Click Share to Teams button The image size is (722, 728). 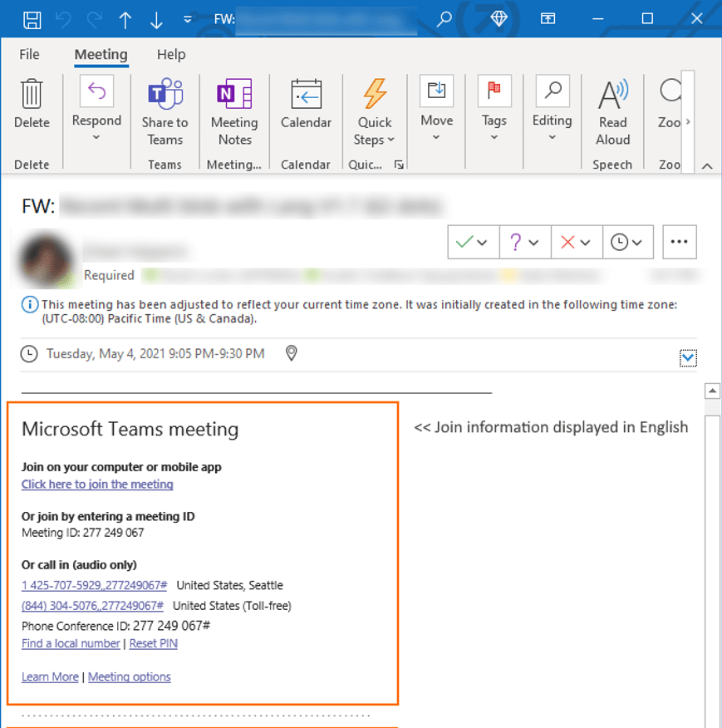coord(165,111)
